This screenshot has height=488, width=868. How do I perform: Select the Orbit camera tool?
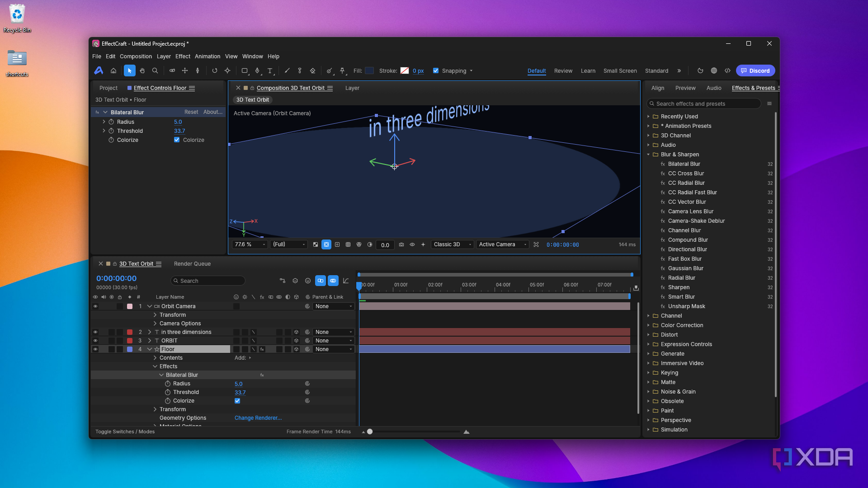[172, 71]
